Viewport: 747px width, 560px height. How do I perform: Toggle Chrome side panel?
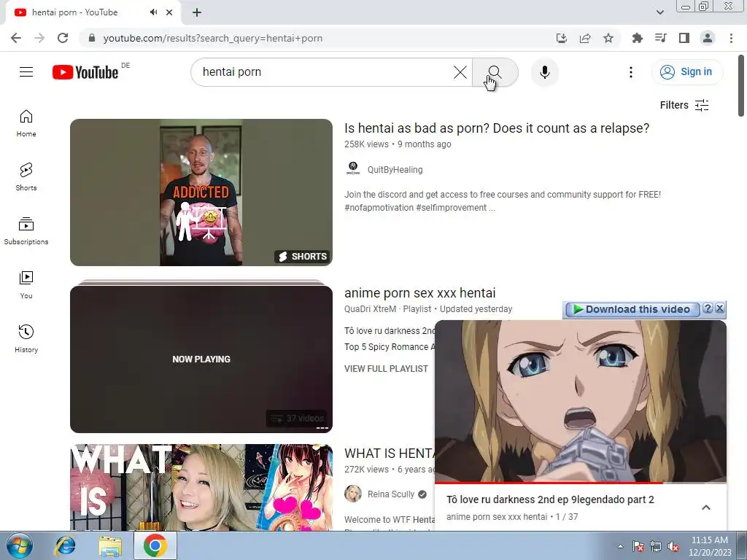click(x=684, y=38)
